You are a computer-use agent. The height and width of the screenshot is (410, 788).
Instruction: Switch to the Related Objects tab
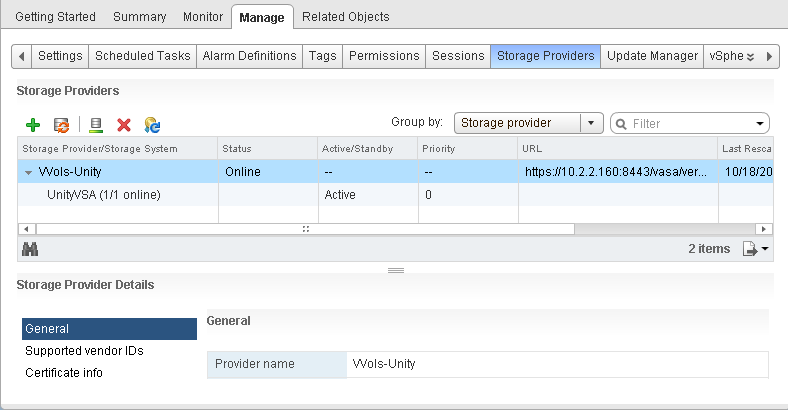point(345,17)
